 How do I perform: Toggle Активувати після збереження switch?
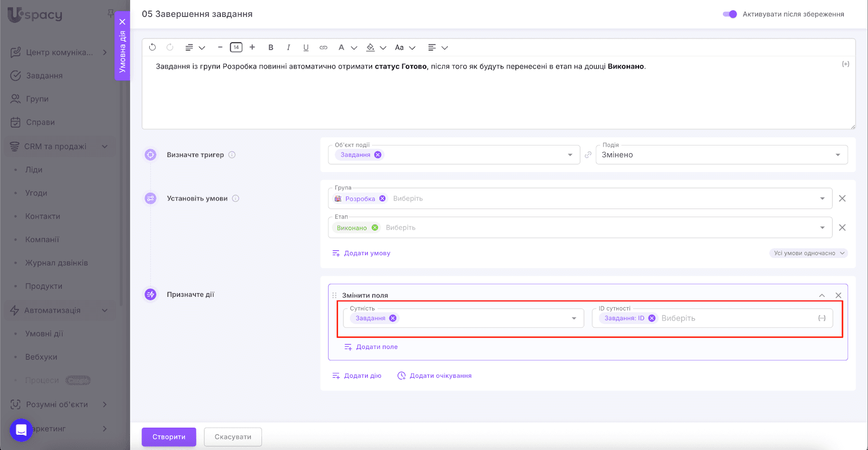tap(730, 14)
